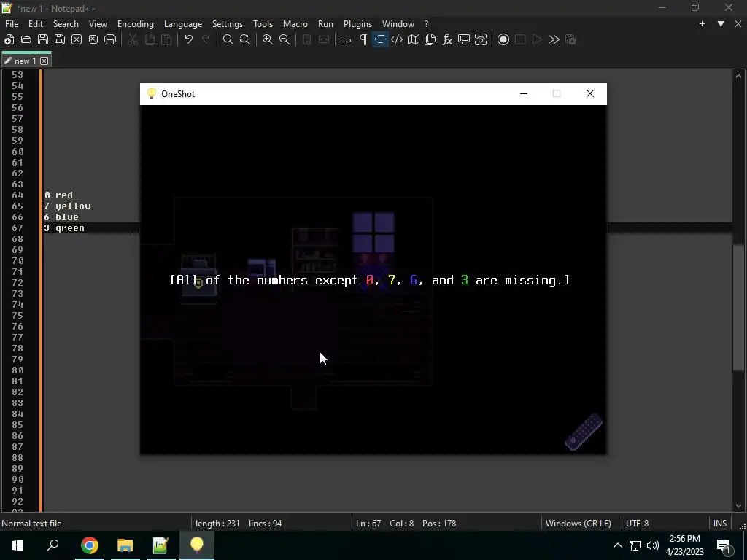Switch to Chrome on the taskbar

click(x=90, y=545)
